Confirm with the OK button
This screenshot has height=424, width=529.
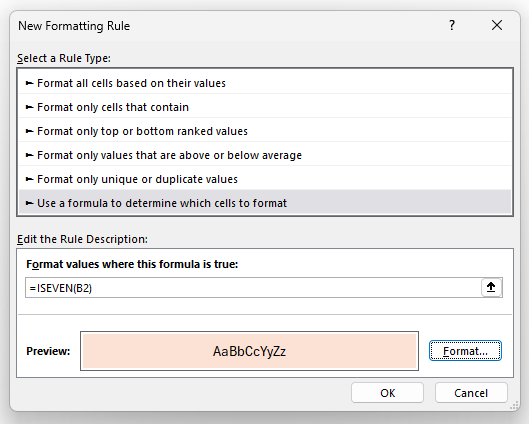[x=387, y=393]
